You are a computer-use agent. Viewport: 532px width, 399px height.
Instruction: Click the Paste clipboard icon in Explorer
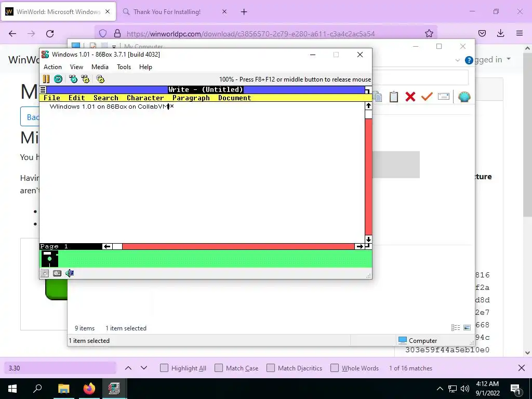pos(394,97)
